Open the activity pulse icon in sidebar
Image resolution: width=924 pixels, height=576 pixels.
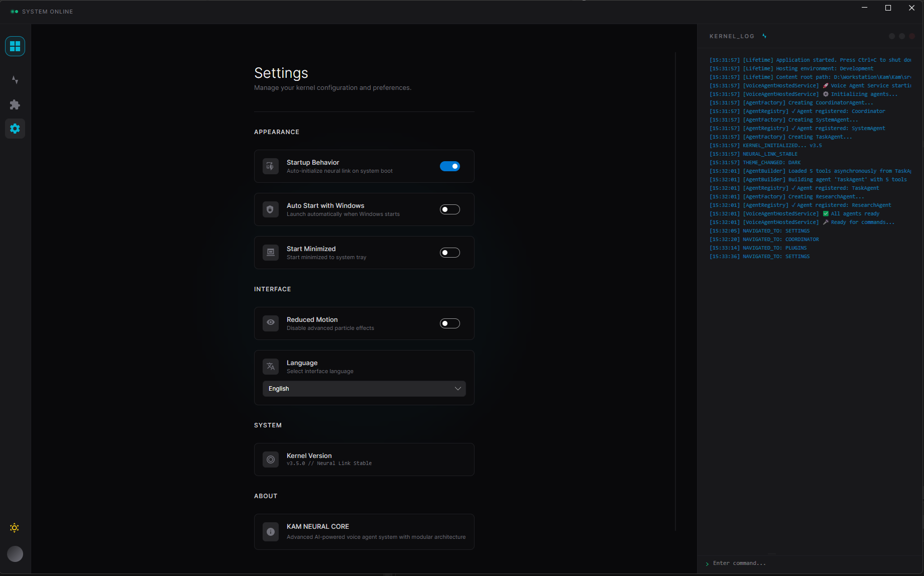15,80
